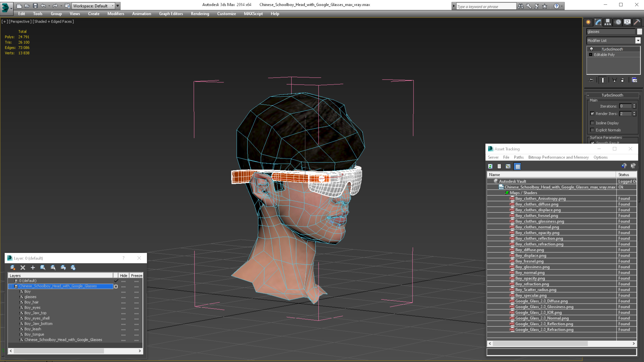Add selected objects to layer with plus icon

pyautogui.click(x=33, y=267)
